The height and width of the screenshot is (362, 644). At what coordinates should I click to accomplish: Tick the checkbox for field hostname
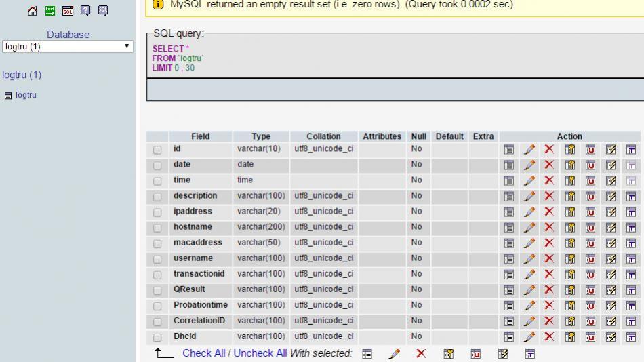[157, 228]
